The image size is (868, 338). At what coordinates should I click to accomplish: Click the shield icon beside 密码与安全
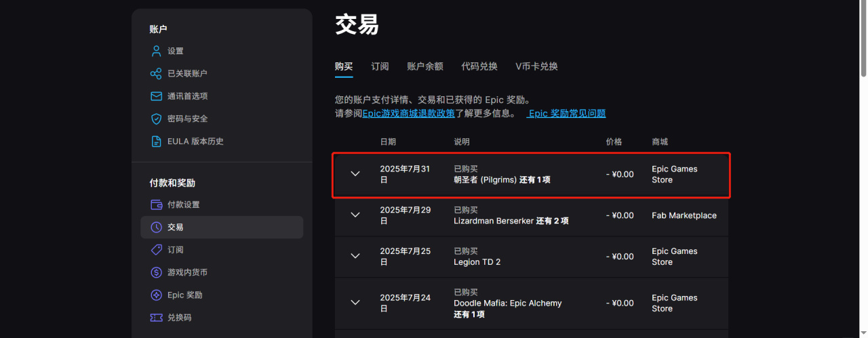156,119
